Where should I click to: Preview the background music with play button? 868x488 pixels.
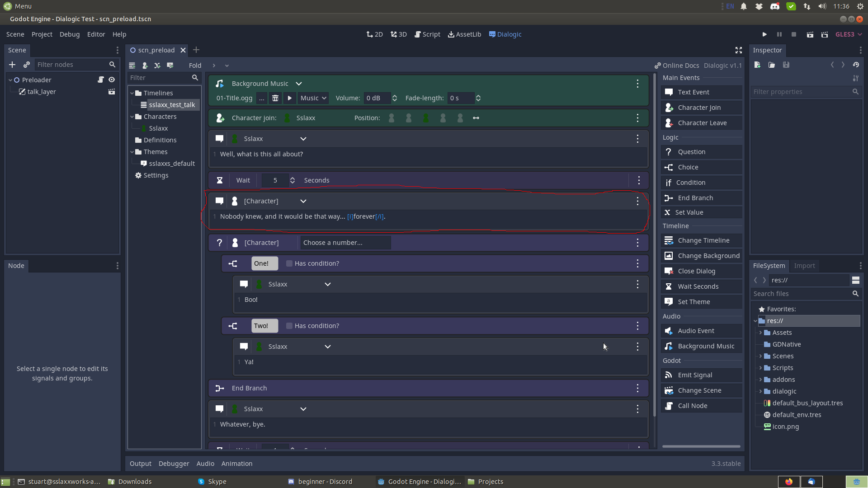coord(290,98)
